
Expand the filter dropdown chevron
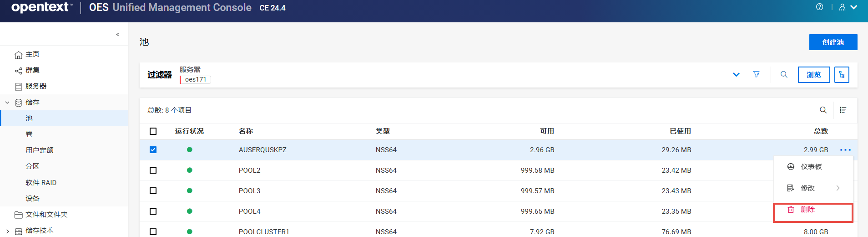[736, 75]
